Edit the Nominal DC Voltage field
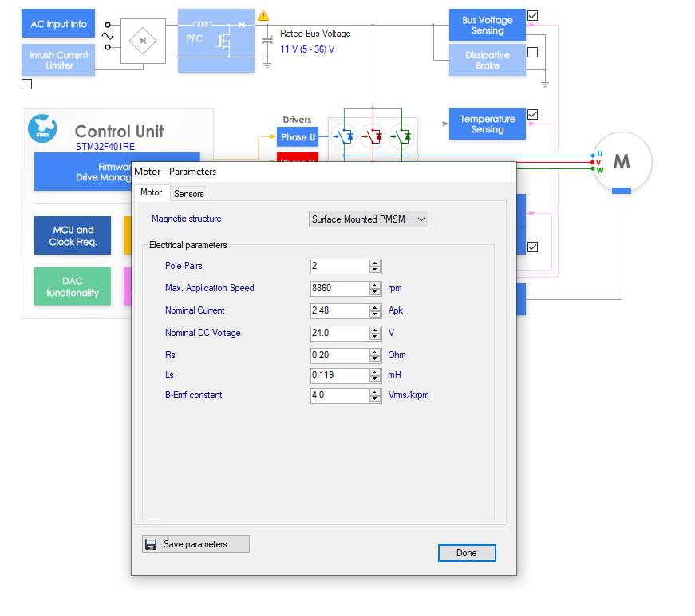The width and height of the screenshot is (695, 616). [340, 333]
